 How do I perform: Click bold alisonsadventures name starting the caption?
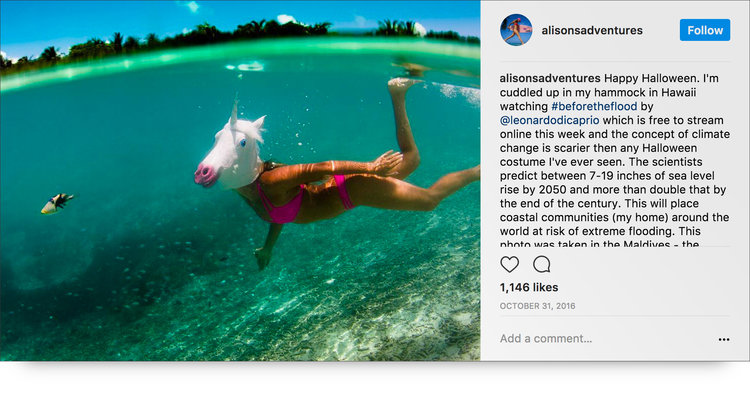click(550, 78)
